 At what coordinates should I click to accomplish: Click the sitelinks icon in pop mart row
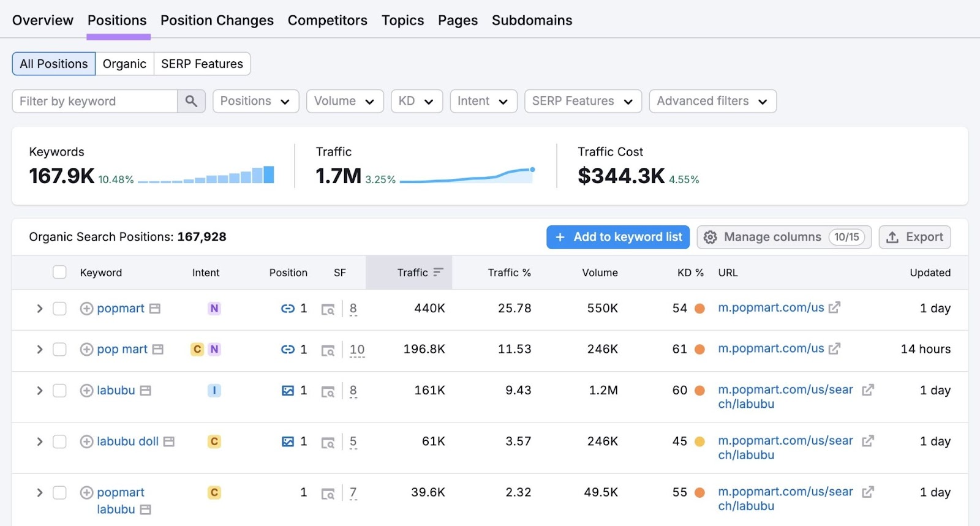[287, 350]
